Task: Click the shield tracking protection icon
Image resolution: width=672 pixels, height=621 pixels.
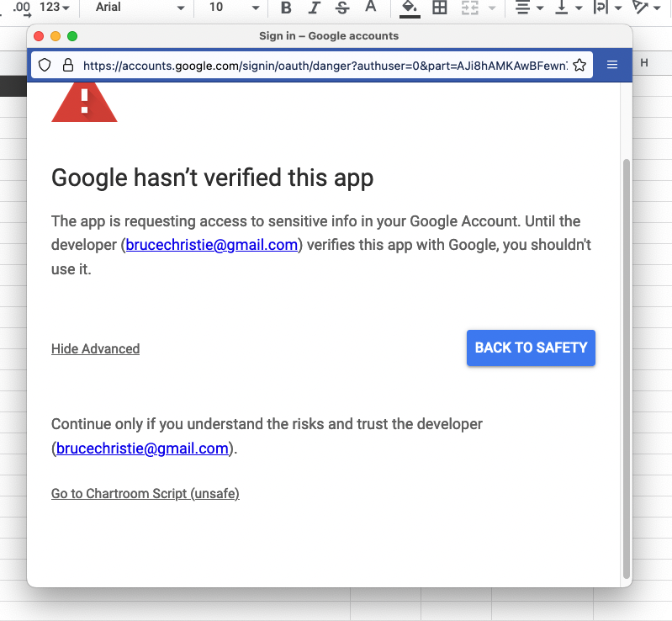Action: tap(45, 66)
